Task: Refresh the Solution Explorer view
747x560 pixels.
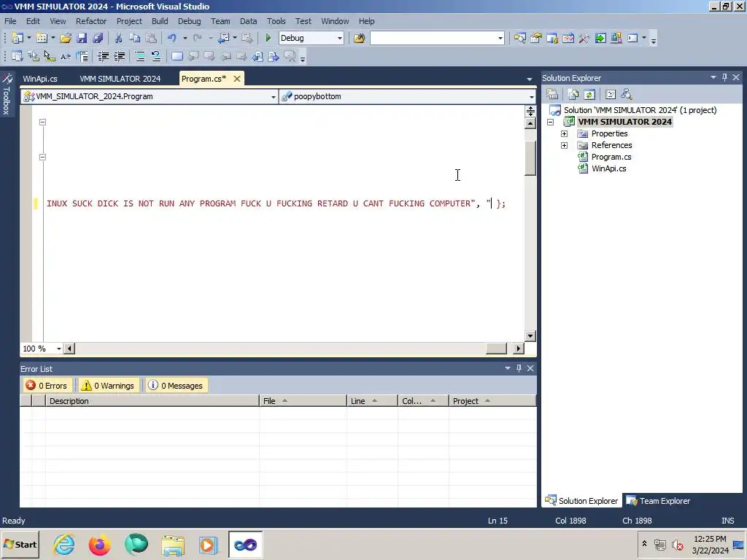Action: pyautogui.click(x=589, y=94)
